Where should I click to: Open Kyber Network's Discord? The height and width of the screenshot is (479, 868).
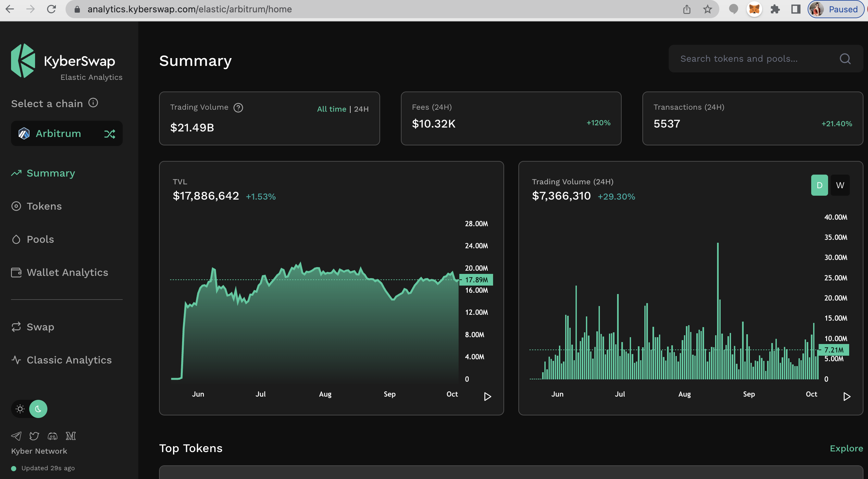coord(53,436)
